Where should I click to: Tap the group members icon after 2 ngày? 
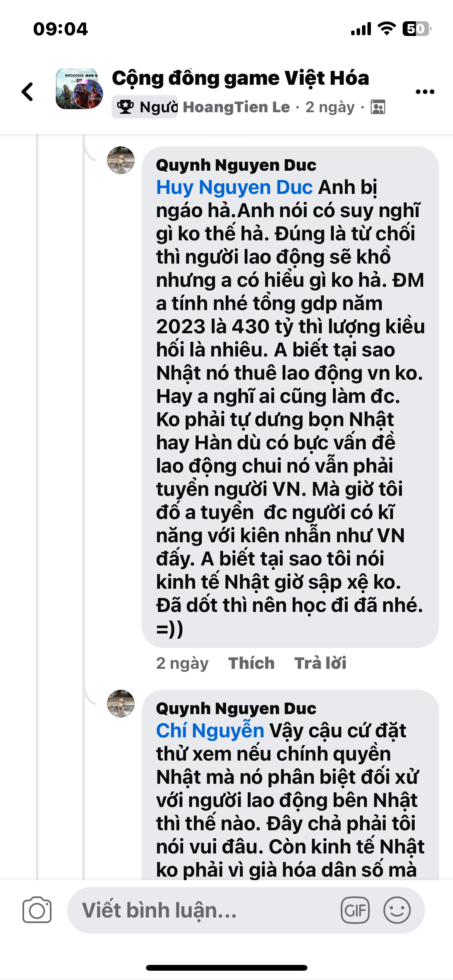point(378,107)
